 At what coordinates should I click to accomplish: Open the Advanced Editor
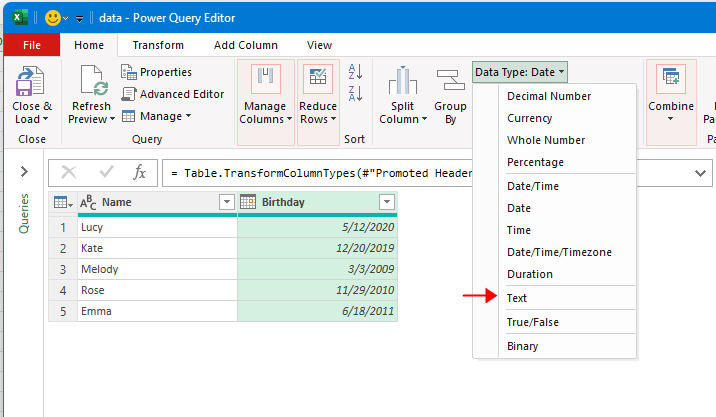(x=173, y=94)
